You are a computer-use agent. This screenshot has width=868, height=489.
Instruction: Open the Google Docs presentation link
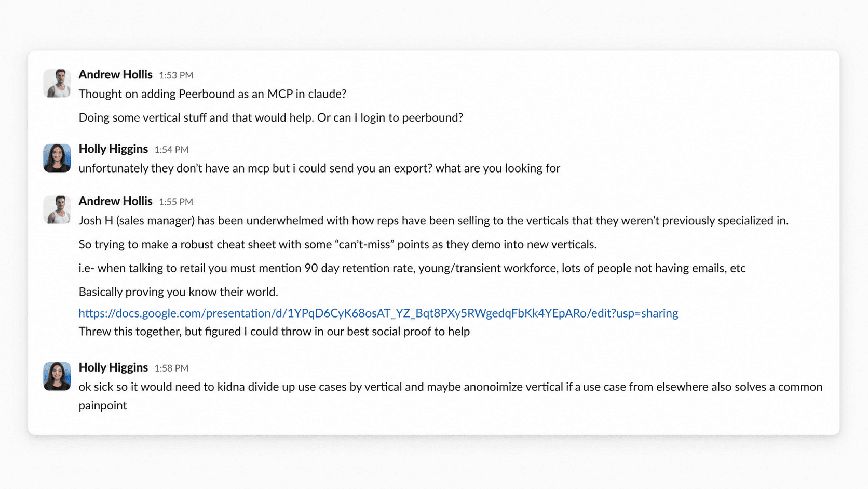click(378, 313)
